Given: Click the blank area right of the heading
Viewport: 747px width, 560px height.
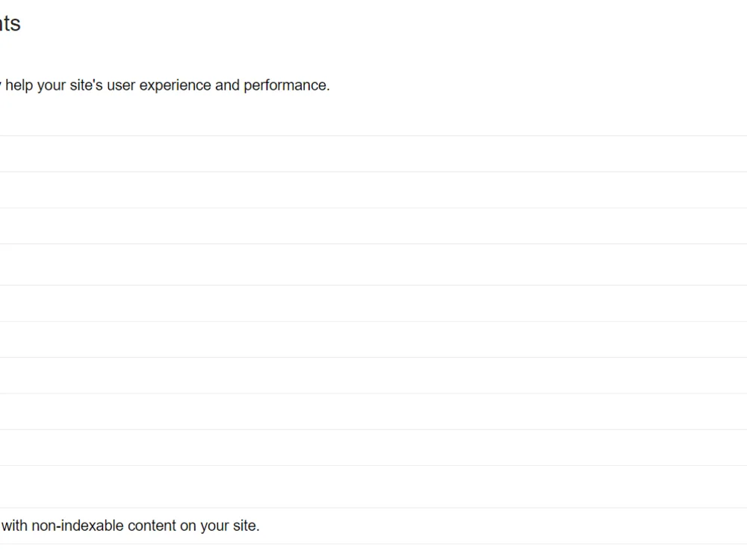Looking at the screenshot, I should tap(381, 23).
